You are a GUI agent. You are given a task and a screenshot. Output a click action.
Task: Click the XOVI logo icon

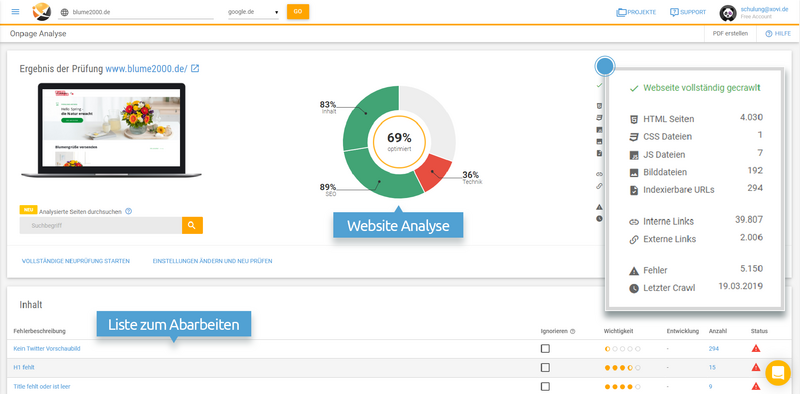pyautogui.click(x=41, y=11)
